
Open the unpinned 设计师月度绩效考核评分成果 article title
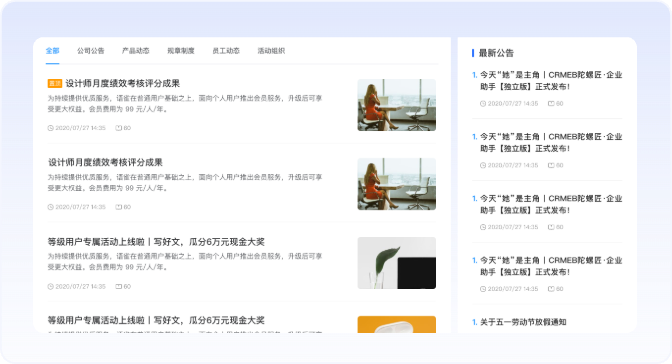105,162
